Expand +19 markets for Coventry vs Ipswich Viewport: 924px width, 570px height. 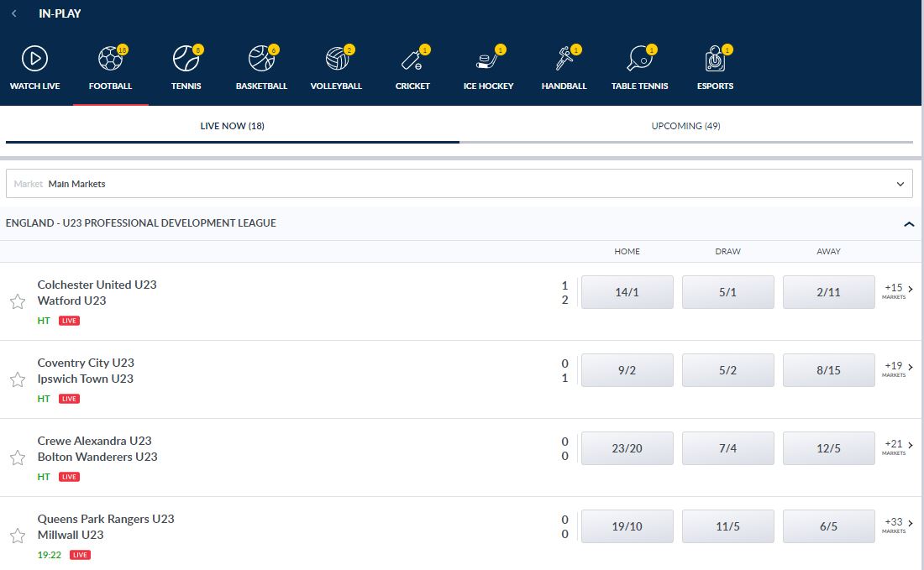click(898, 369)
